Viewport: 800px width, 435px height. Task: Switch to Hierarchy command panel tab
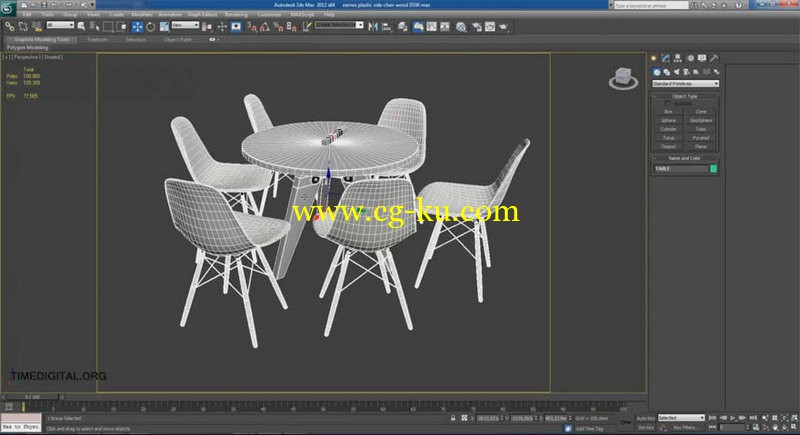(x=678, y=59)
